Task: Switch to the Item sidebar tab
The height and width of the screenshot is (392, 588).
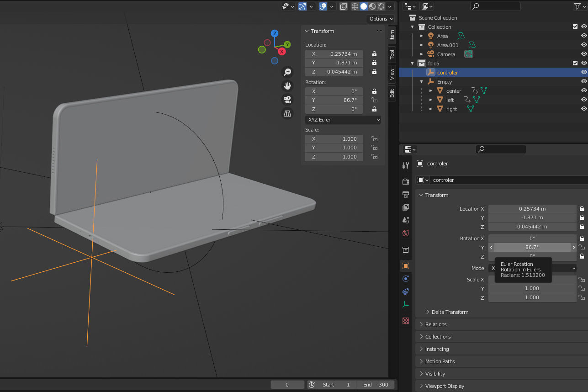Action: tap(392, 36)
